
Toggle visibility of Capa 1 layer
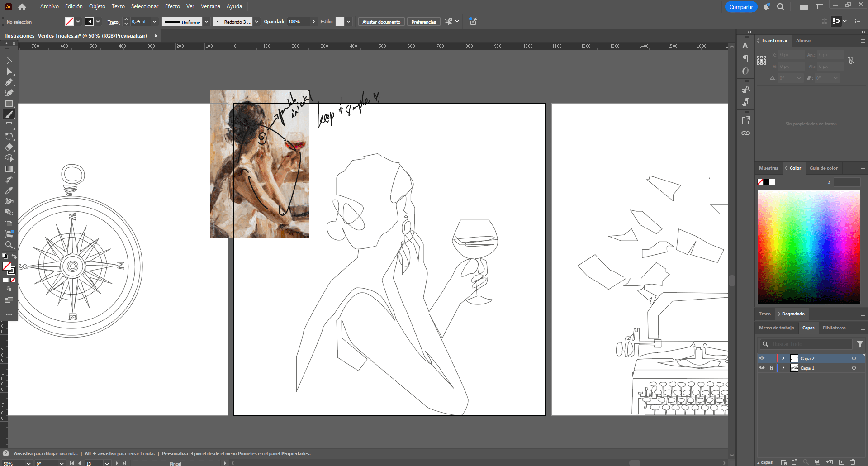click(x=762, y=368)
